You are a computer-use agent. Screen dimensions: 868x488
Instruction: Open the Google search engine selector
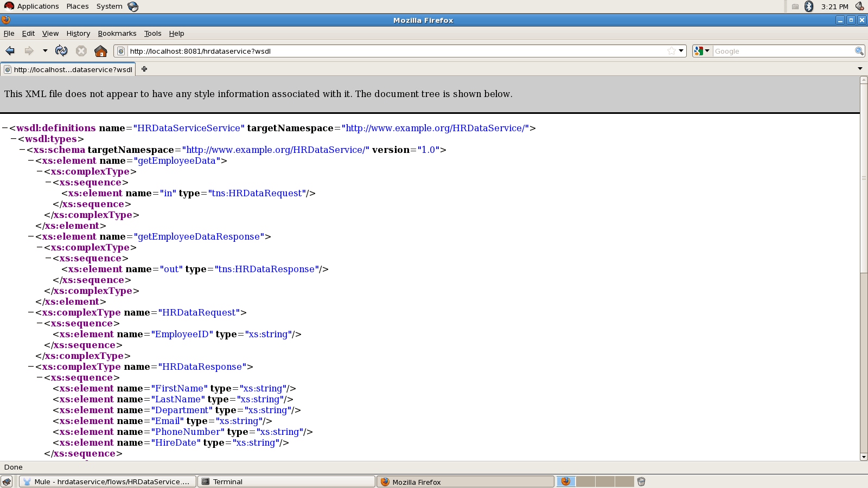702,51
